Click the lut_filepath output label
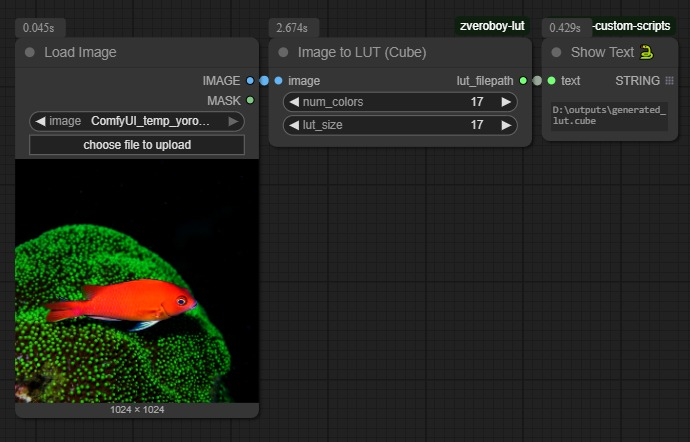 pos(485,81)
